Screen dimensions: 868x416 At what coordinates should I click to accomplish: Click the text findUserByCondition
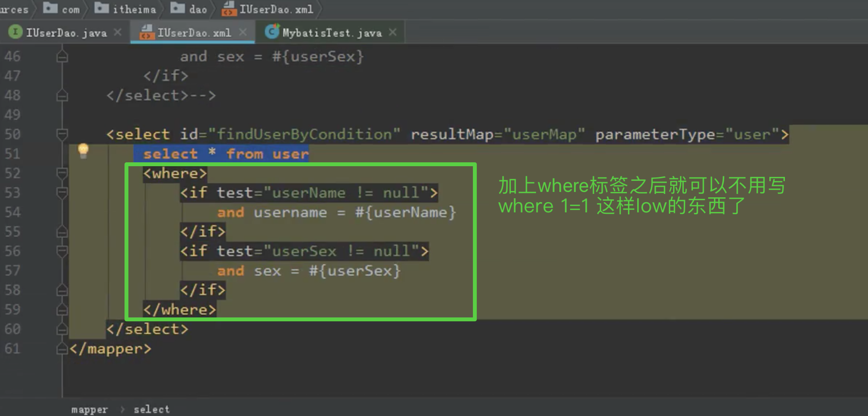304,134
